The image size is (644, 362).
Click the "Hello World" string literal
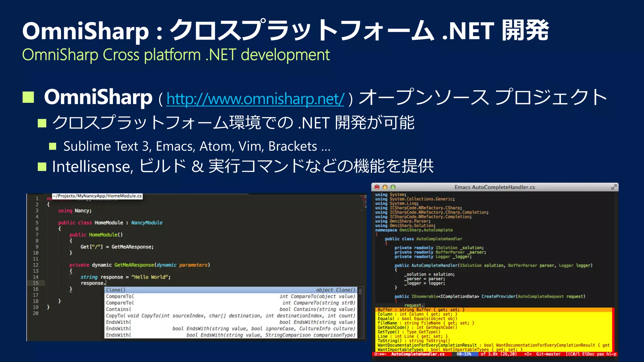point(150,277)
